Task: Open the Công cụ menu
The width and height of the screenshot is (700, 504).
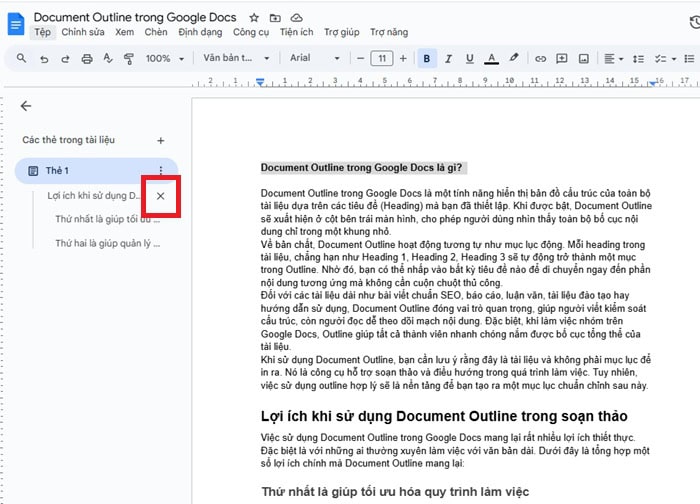Action: (251, 32)
